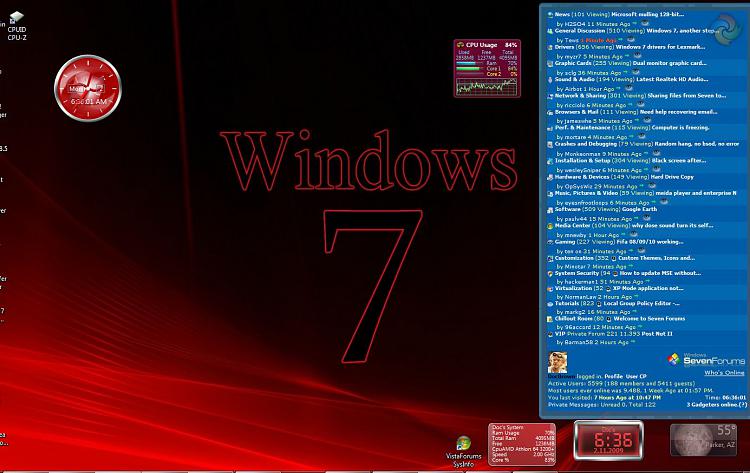Open thread 'Google Earth'
The image size is (750, 473).
[640, 210]
